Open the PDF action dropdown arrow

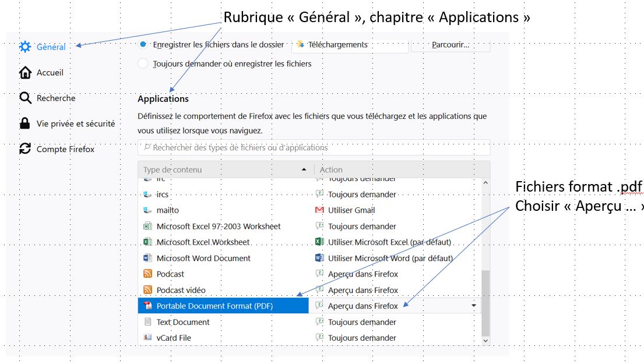pyautogui.click(x=474, y=306)
